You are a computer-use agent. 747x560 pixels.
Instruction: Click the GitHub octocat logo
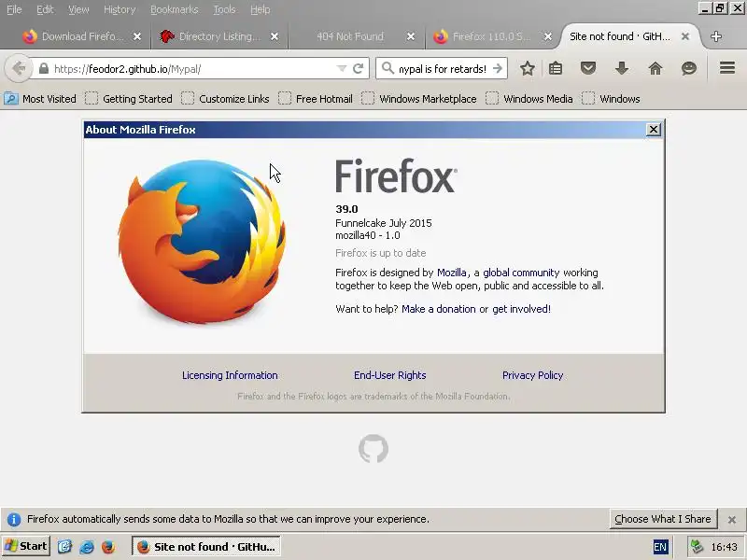pyautogui.click(x=373, y=449)
